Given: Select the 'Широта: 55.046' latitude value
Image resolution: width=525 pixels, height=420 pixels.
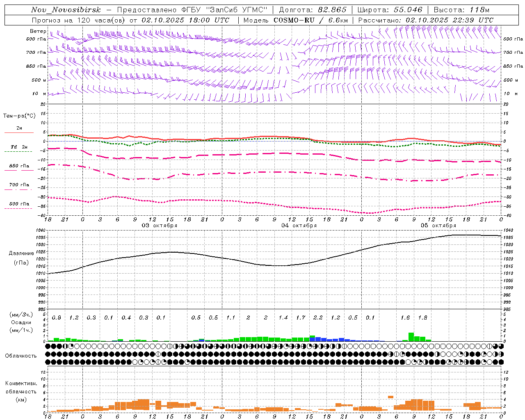Looking at the screenshot, I should click(390, 10).
